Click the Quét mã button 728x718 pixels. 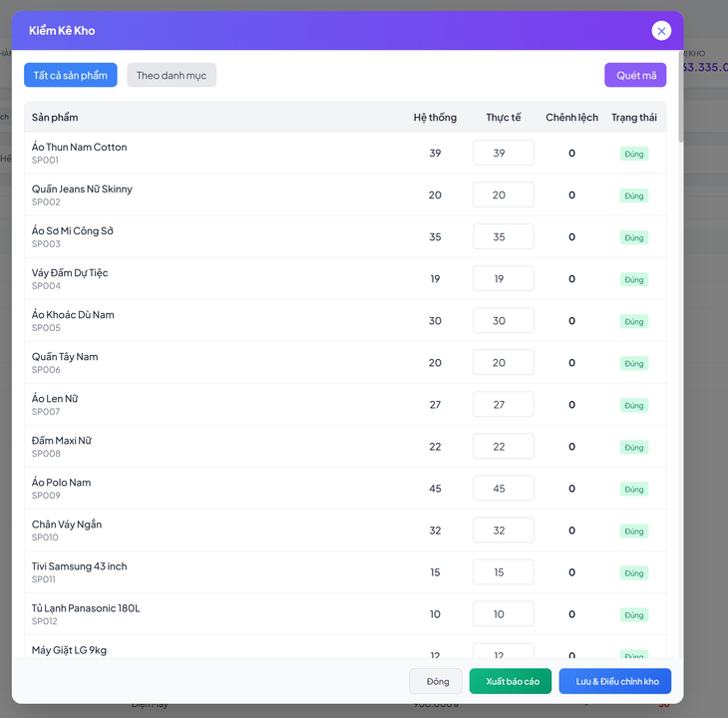pyautogui.click(x=635, y=75)
